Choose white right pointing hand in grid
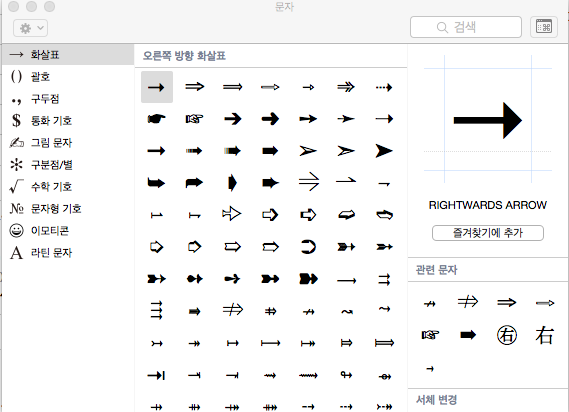 tap(195, 119)
